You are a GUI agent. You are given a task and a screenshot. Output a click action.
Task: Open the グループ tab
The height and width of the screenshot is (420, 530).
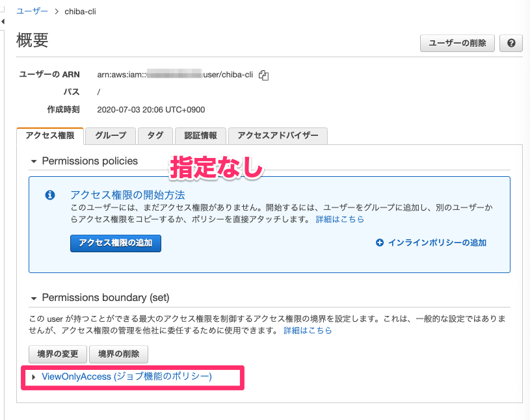111,136
